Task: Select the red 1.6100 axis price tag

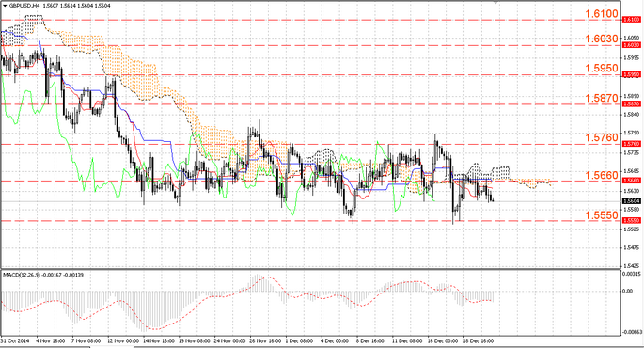Action: coord(632,20)
